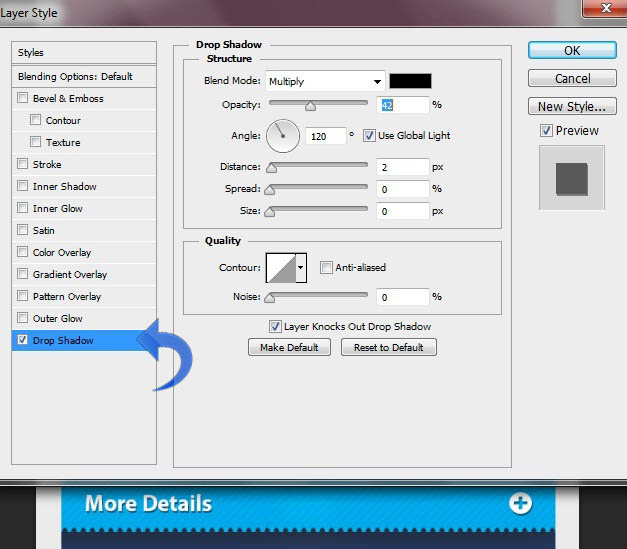Enable the Bevel & Emboss checkbox
This screenshot has width=627, height=549.
(23, 98)
